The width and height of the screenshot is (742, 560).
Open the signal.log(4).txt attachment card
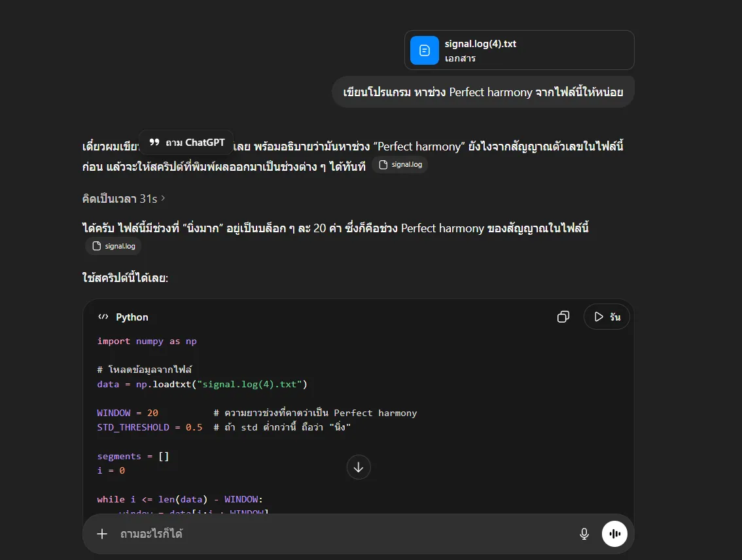[x=519, y=50]
